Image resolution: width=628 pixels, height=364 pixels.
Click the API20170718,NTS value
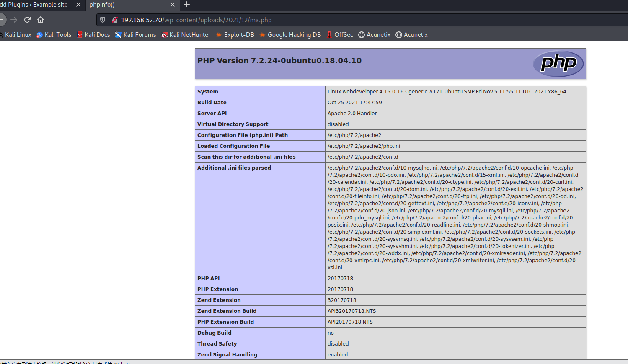(x=350, y=322)
